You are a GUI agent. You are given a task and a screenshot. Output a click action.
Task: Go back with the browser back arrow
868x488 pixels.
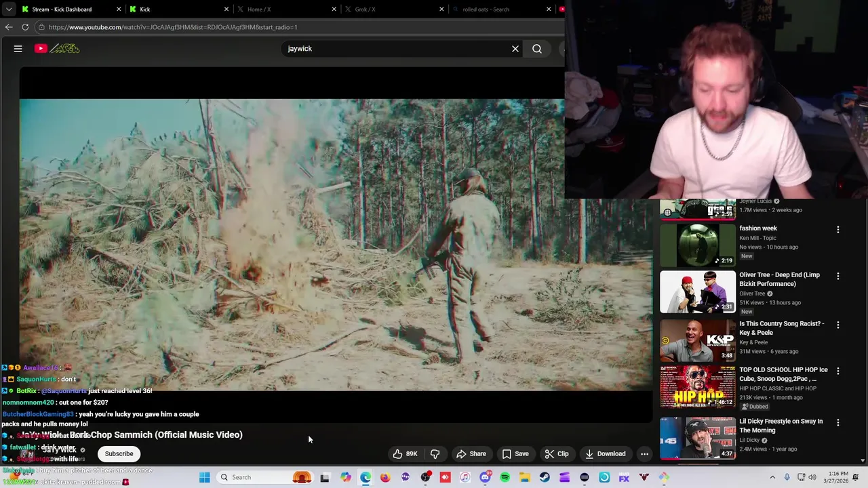click(x=9, y=27)
